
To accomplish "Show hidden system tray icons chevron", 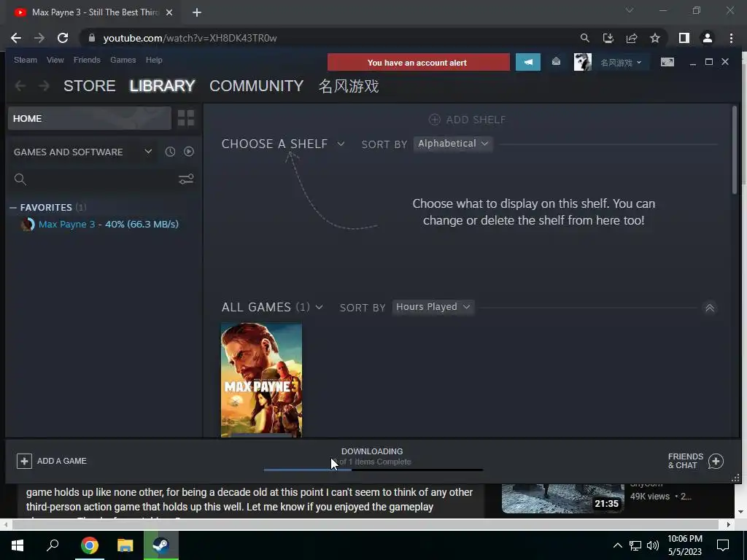I will pos(617,545).
